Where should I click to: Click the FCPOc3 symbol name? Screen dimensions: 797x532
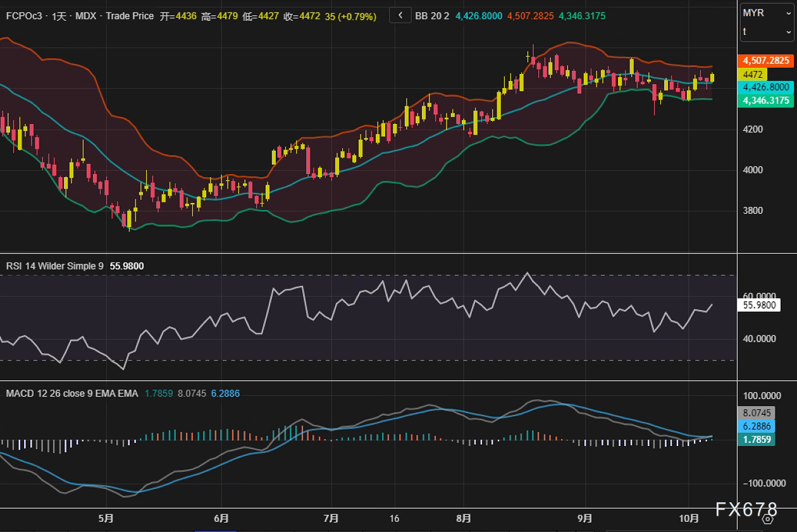point(23,16)
